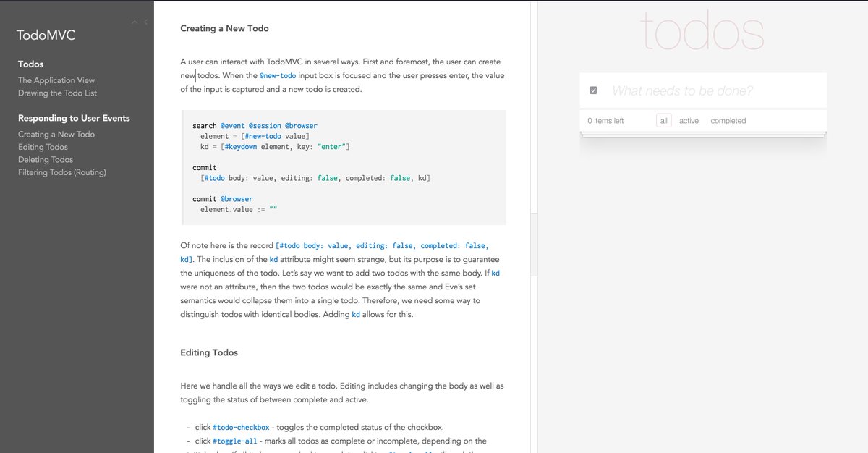Click the 'commit @browser' code line
868x453 pixels.
223,199
